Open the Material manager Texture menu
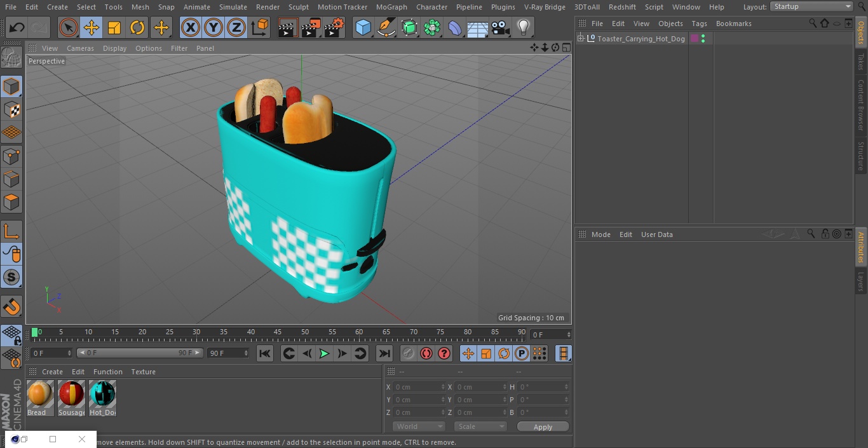 pos(143,372)
